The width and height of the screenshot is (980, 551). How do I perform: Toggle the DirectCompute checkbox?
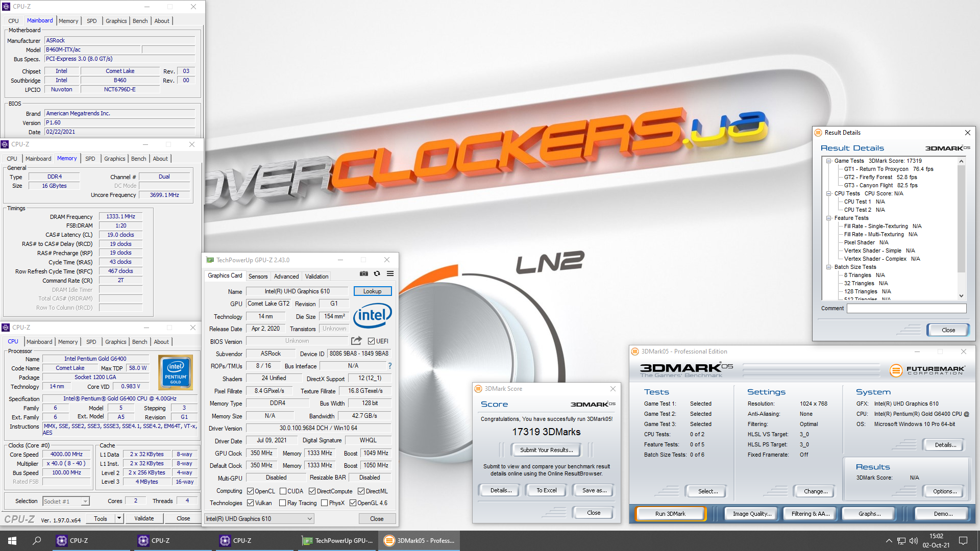pos(312,491)
